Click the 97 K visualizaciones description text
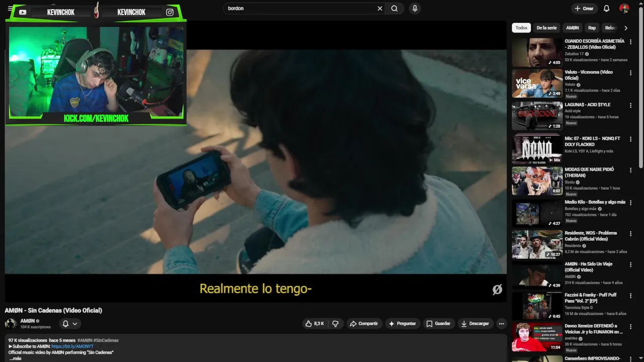 [x=28, y=340]
